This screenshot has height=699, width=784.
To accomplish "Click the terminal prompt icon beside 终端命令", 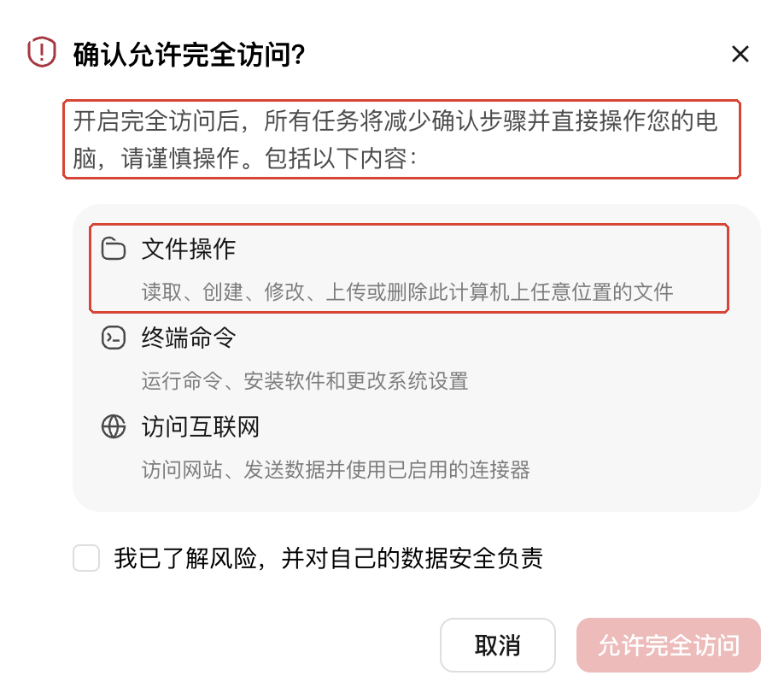I will pos(114,338).
